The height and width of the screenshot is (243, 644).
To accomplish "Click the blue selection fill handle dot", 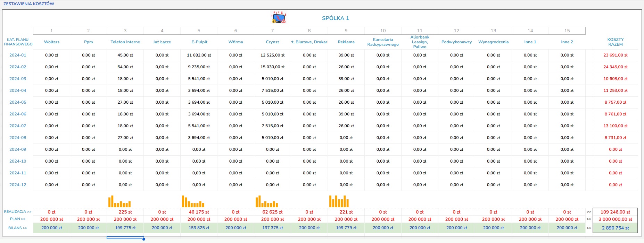I will coord(144,239).
